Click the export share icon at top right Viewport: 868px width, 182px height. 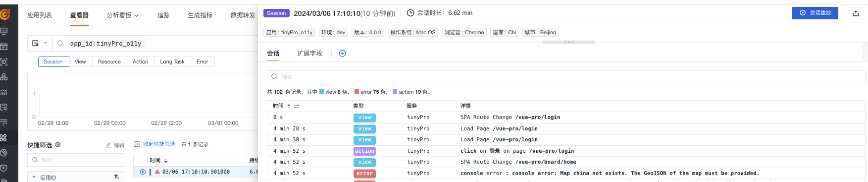pyautogui.click(x=856, y=13)
